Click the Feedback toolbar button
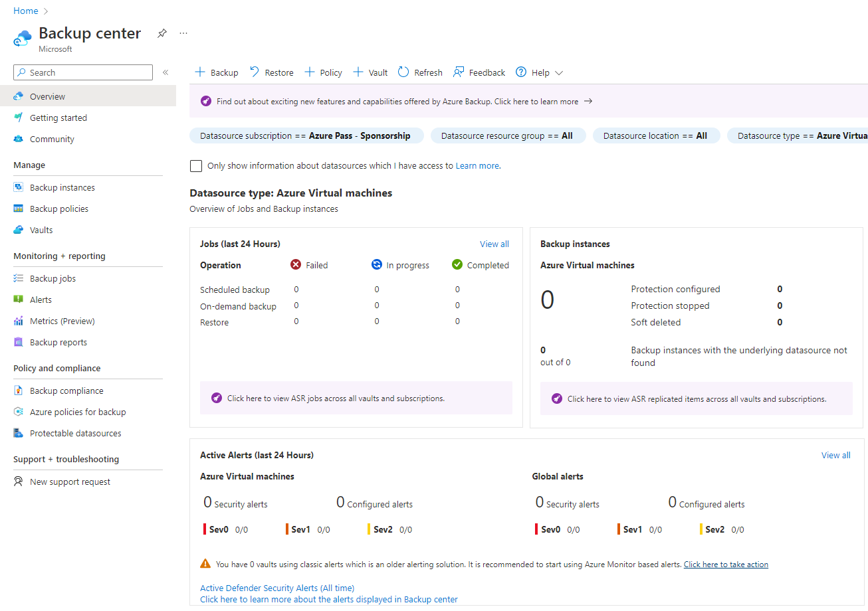 (479, 72)
